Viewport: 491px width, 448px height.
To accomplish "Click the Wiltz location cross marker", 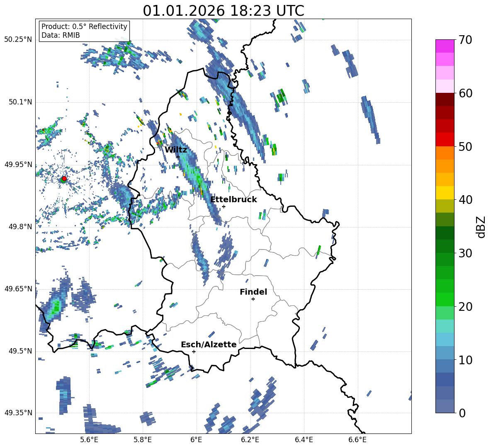I will (x=178, y=157).
